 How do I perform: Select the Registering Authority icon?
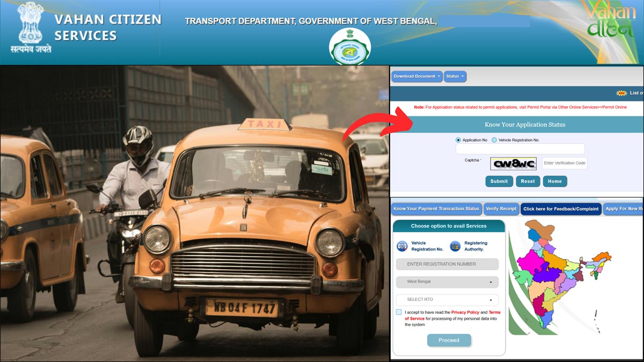[455, 246]
